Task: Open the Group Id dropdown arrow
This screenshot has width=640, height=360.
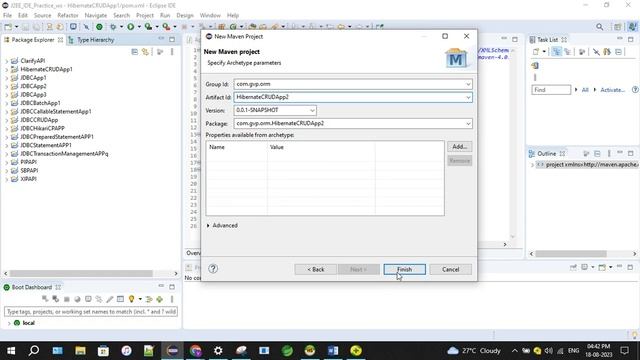Action: click(x=468, y=84)
